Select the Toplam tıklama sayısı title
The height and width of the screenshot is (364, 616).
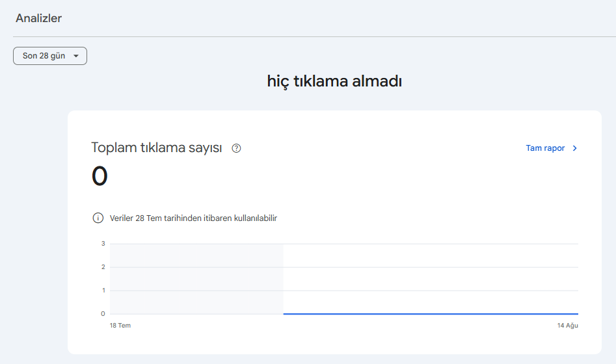tap(156, 148)
